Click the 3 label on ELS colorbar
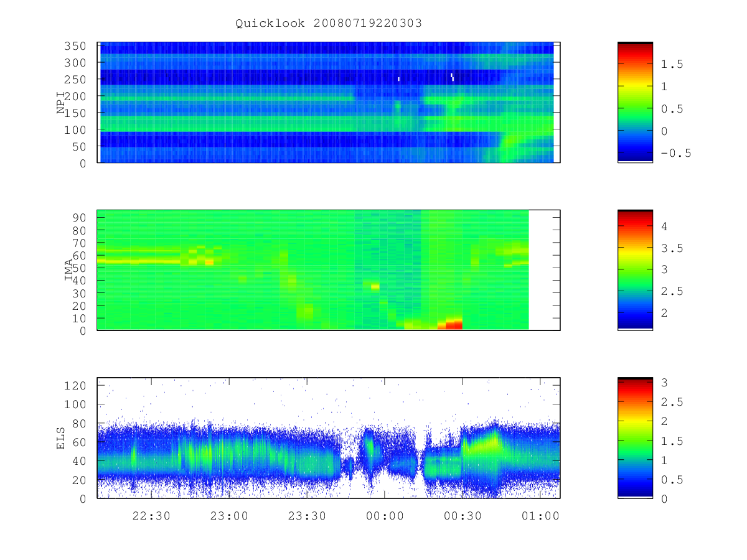The height and width of the screenshot is (560, 747). [664, 382]
